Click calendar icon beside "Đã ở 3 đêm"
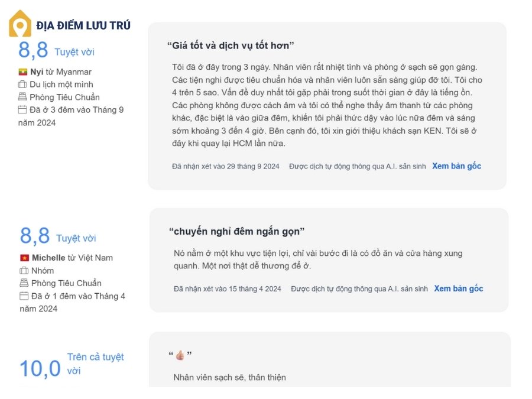 (x=23, y=110)
